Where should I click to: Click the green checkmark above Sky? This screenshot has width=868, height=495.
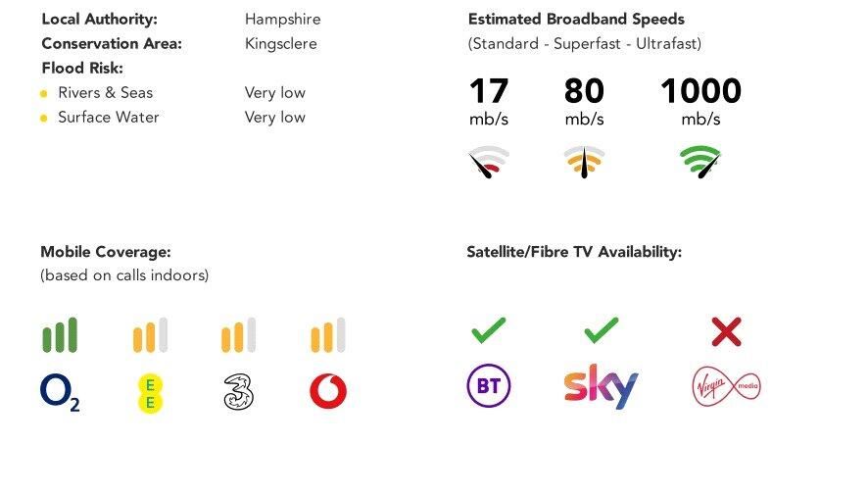tap(601, 330)
